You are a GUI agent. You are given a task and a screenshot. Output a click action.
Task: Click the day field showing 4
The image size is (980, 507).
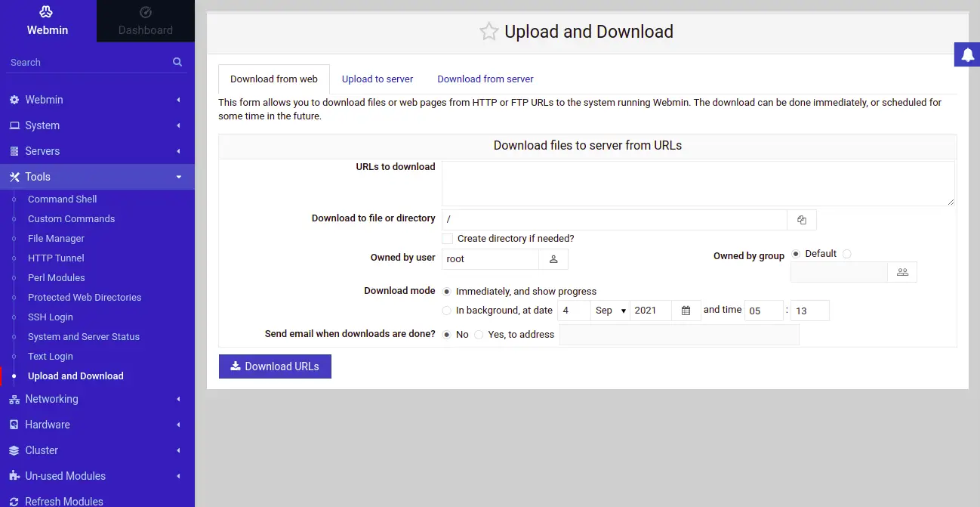click(574, 311)
